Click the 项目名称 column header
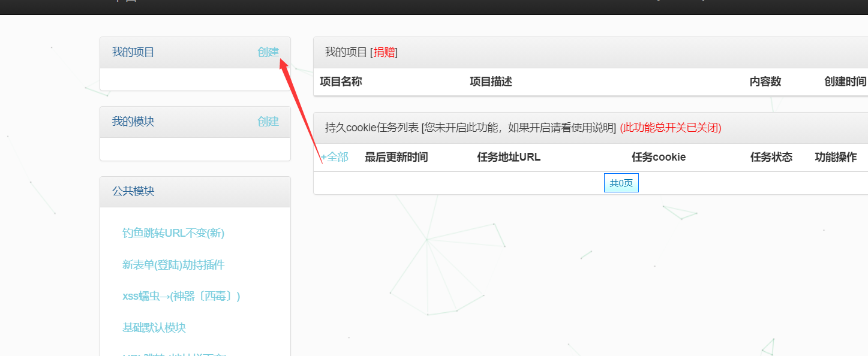868x356 pixels. (x=341, y=82)
